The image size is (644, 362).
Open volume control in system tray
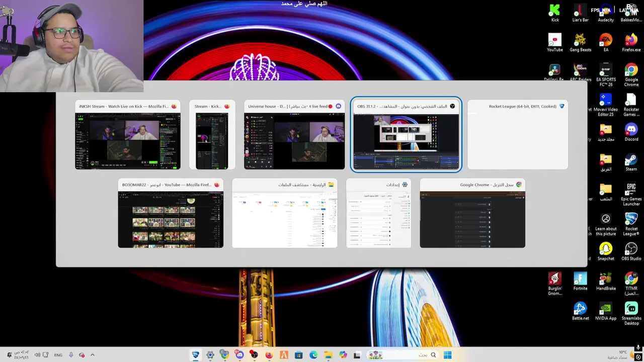click(37, 355)
